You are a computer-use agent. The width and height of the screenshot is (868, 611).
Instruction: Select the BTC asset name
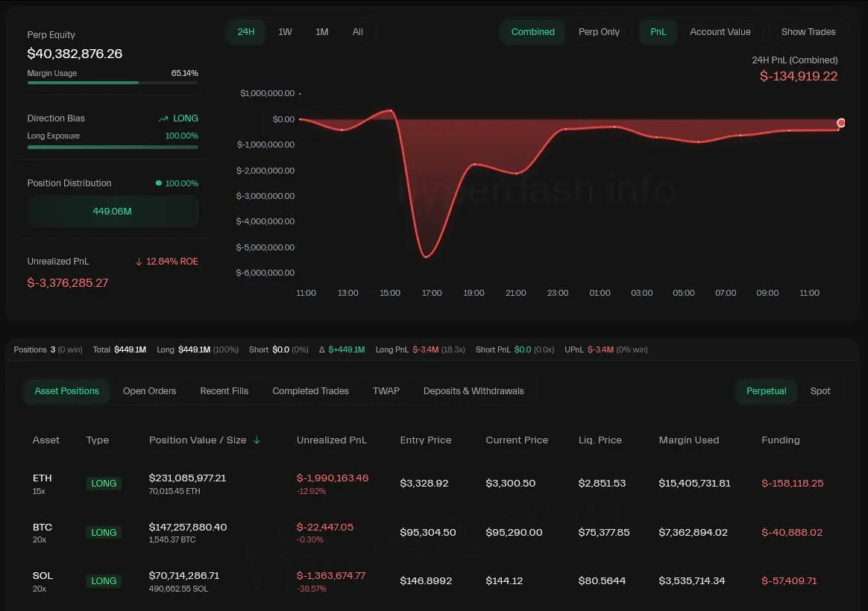coord(42,528)
